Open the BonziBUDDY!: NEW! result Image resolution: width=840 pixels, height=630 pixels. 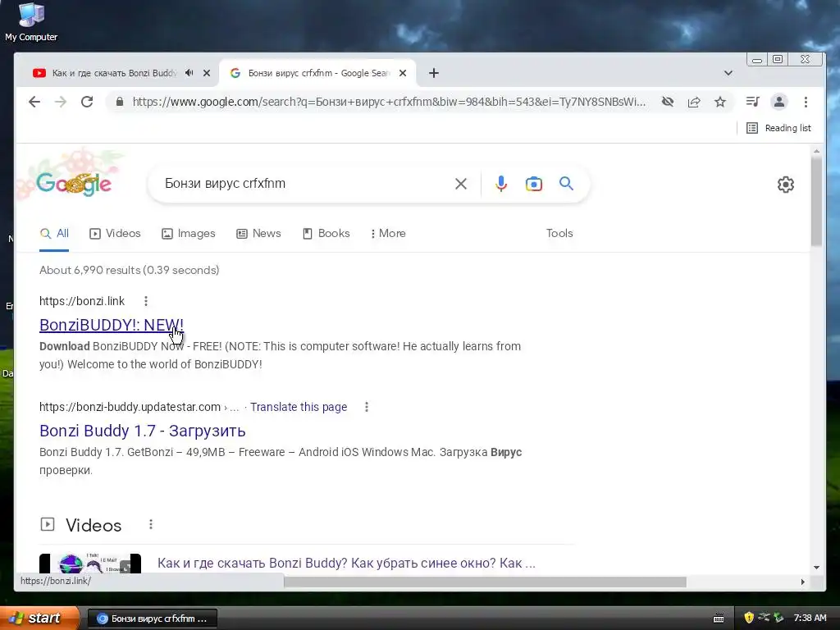click(112, 325)
